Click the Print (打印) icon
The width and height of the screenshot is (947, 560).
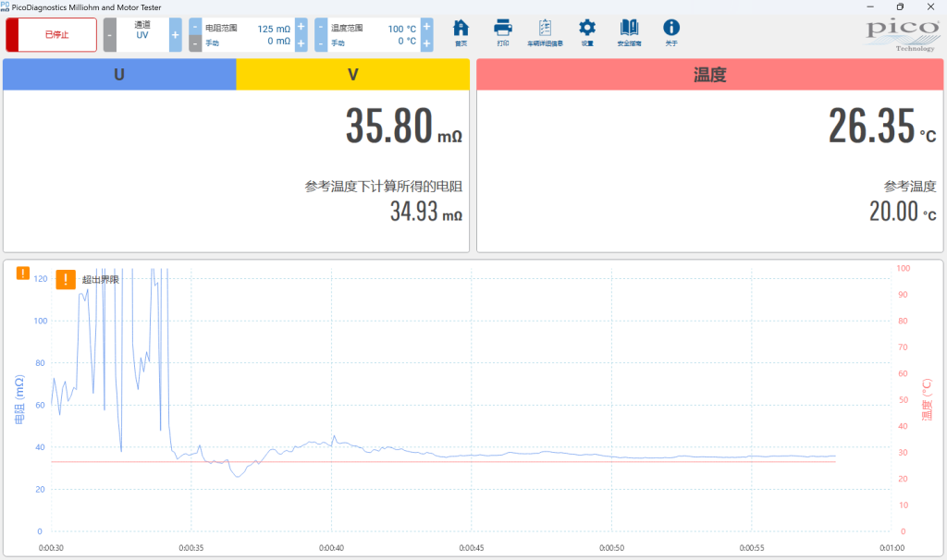click(502, 29)
